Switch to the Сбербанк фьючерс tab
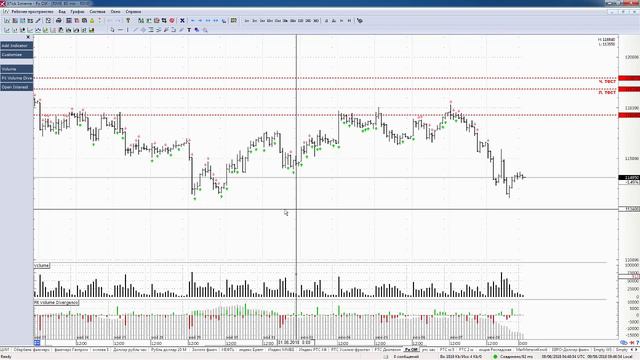 click(31, 350)
